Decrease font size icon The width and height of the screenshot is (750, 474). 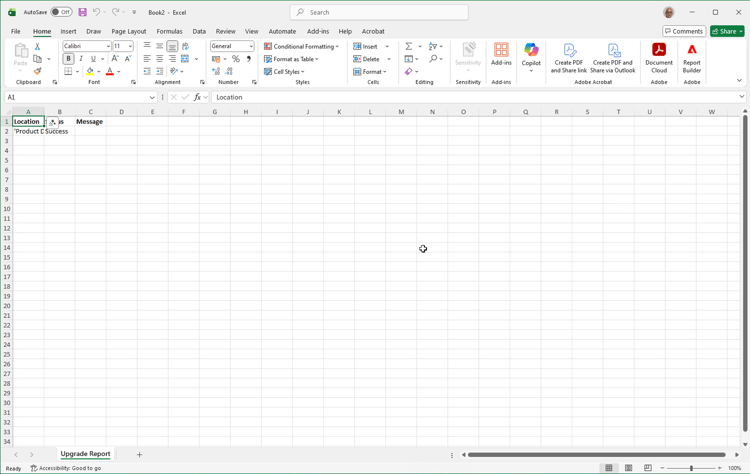(128, 59)
